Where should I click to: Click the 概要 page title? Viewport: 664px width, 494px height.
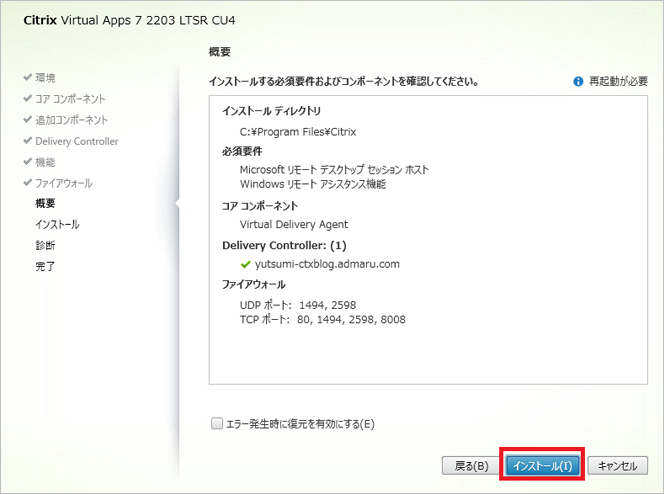(x=220, y=52)
